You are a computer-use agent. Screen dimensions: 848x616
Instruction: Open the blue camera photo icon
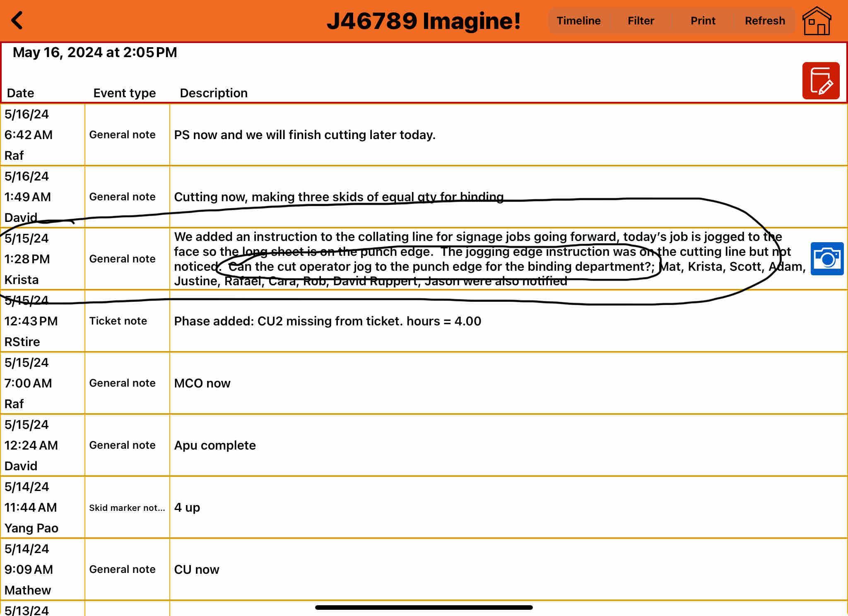pyautogui.click(x=826, y=259)
